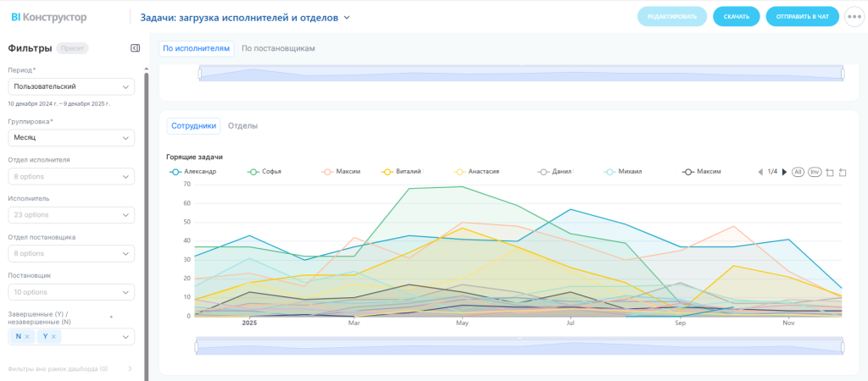Toggle Софья series in legend
The width and height of the screenshot is (868, 381).
(264, 171)
